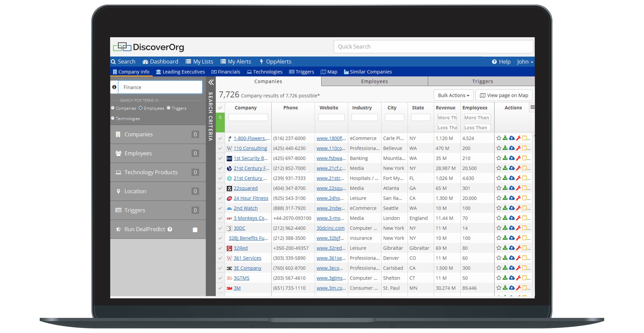Click the DiscoverOrg logo
Image resolution: width=644 pixels, height=333 pixels.
(149, 47)
